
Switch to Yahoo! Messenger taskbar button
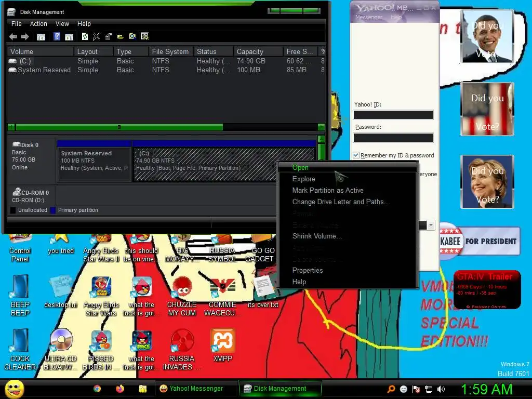196,389
